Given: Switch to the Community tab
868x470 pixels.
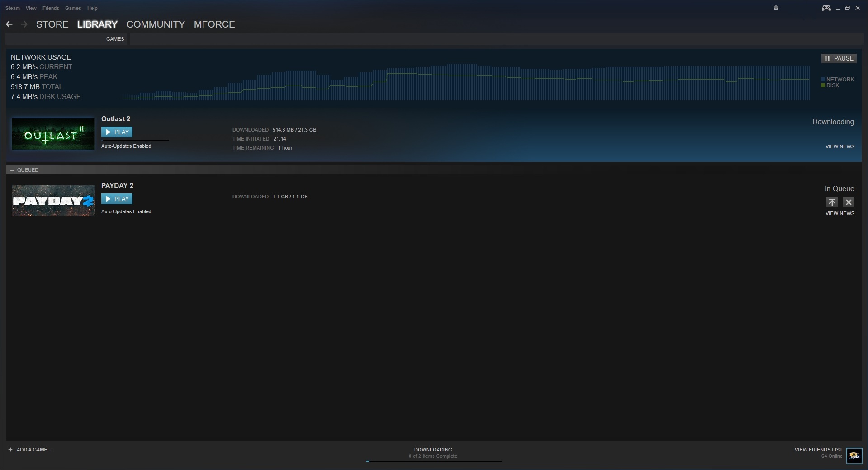Looking at the screenshot, I should (x=156, y=24).
